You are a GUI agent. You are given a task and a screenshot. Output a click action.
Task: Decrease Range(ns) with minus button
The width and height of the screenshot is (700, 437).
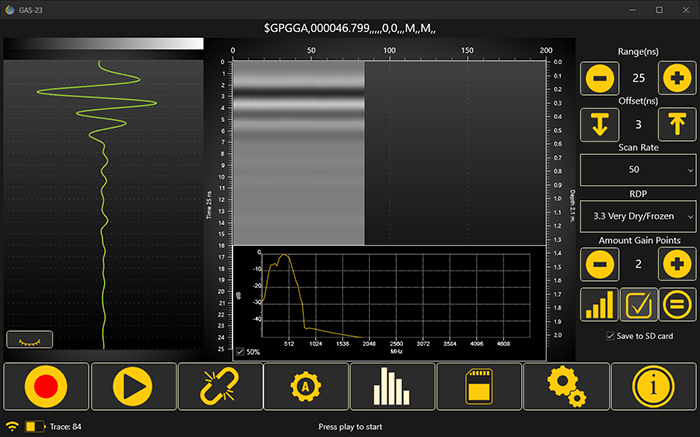600,78
